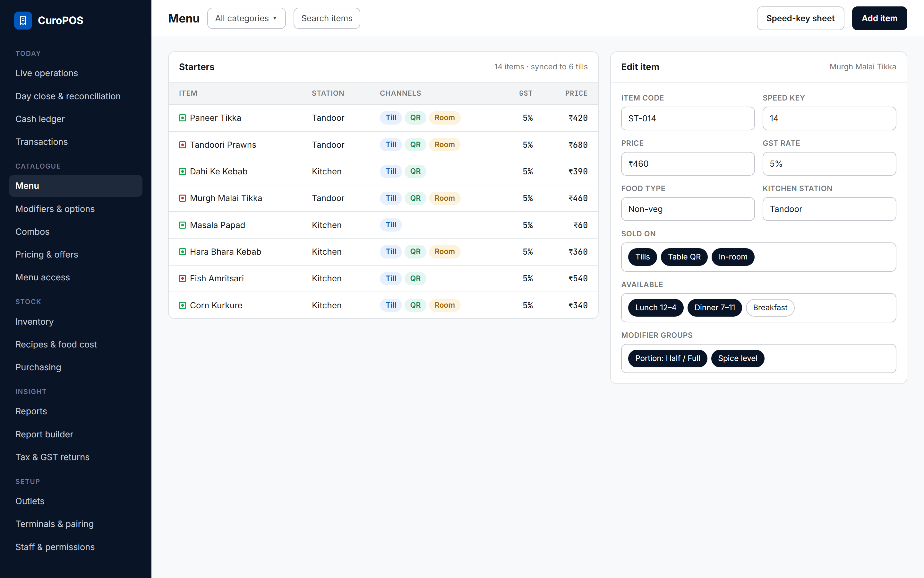
Task: Click the non-veg indicator icon beside Murgh Malai Tikka
Action: click(x=183, y=198)
